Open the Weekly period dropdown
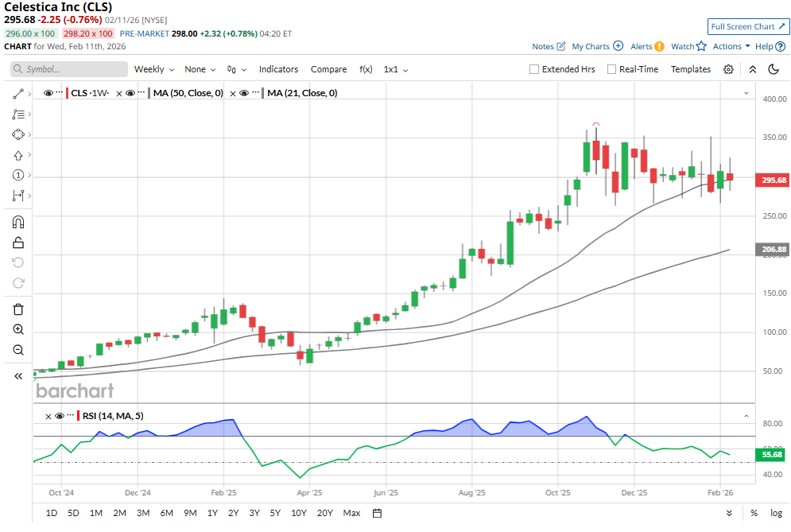This screenshot has height=532, width=791. tap(154, 69)
